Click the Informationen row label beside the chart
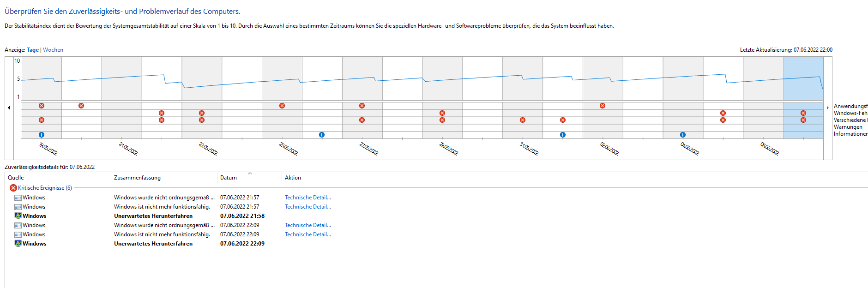This screenshot has width=868, height=288. coord(851,134)
